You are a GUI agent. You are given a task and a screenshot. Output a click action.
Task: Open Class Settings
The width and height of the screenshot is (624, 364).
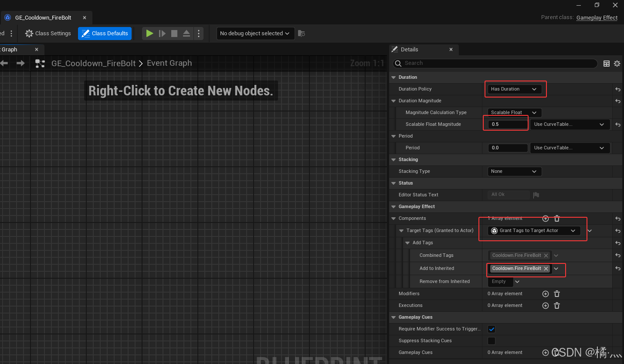click(48, 34)
